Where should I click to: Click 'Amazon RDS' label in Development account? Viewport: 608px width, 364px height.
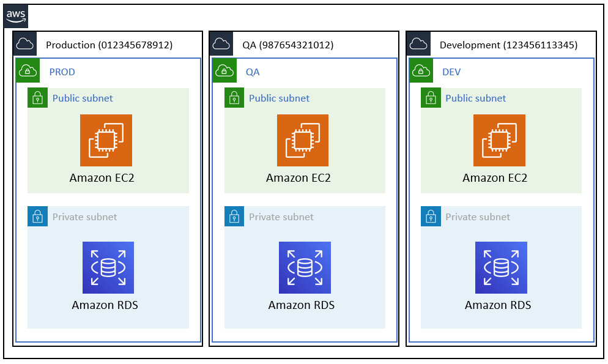tap(499, 305)
